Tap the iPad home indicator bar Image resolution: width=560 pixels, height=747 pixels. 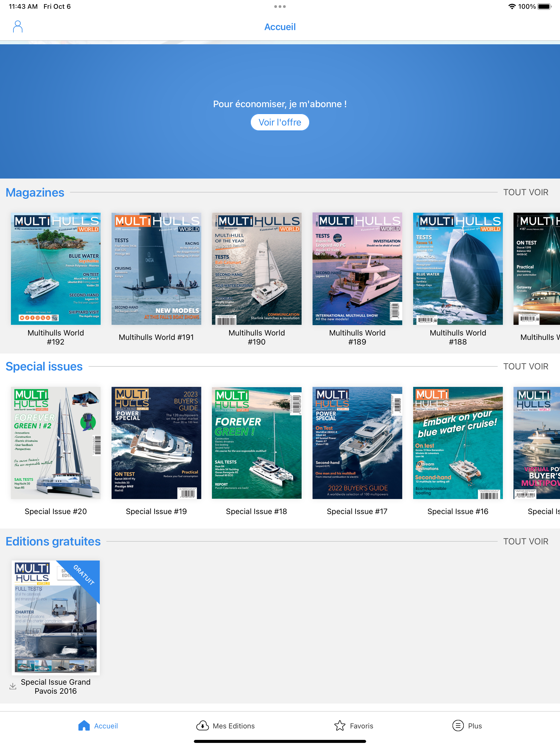pyautogui.click(x=280, y=741)
